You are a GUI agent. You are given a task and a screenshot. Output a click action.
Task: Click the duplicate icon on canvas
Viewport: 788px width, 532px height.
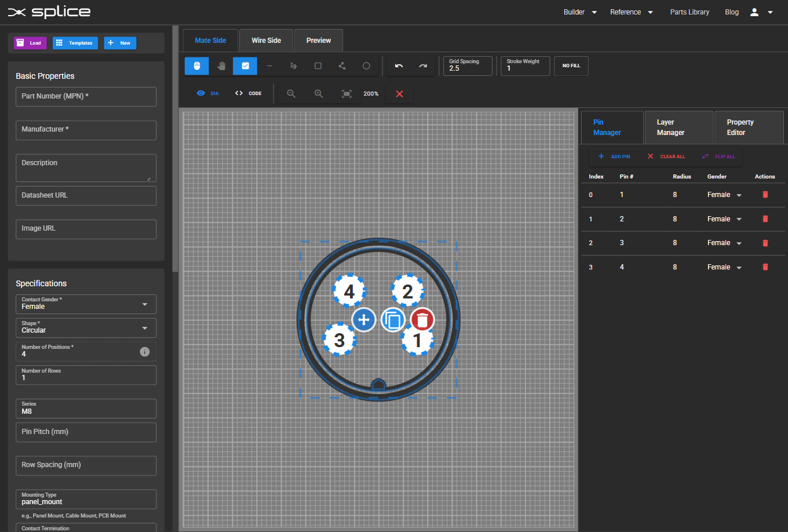(x=393, y=320)
